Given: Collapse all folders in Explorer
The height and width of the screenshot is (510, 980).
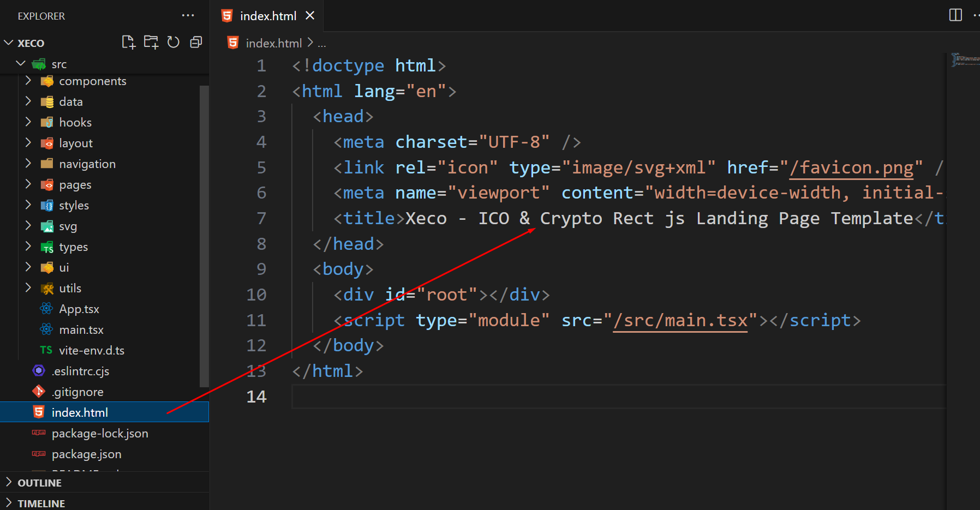Looking at the screenshot, I should click(196, 43).
